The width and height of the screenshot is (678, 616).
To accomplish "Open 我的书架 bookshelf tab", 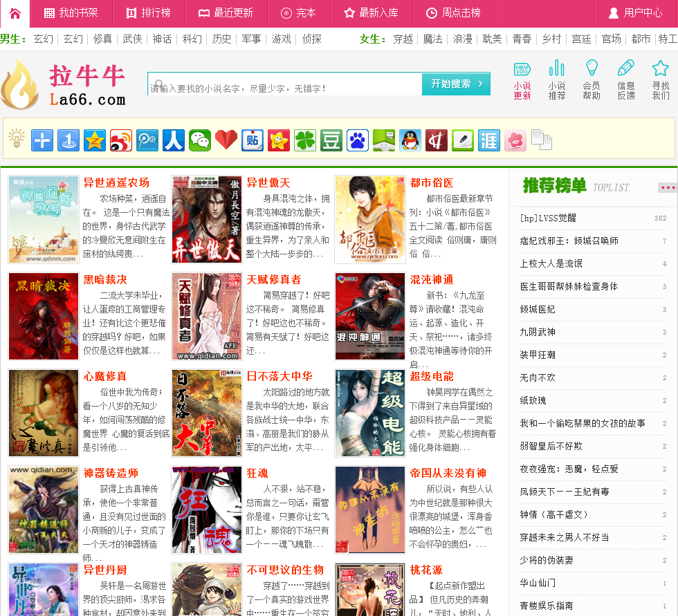I will 71,13.
